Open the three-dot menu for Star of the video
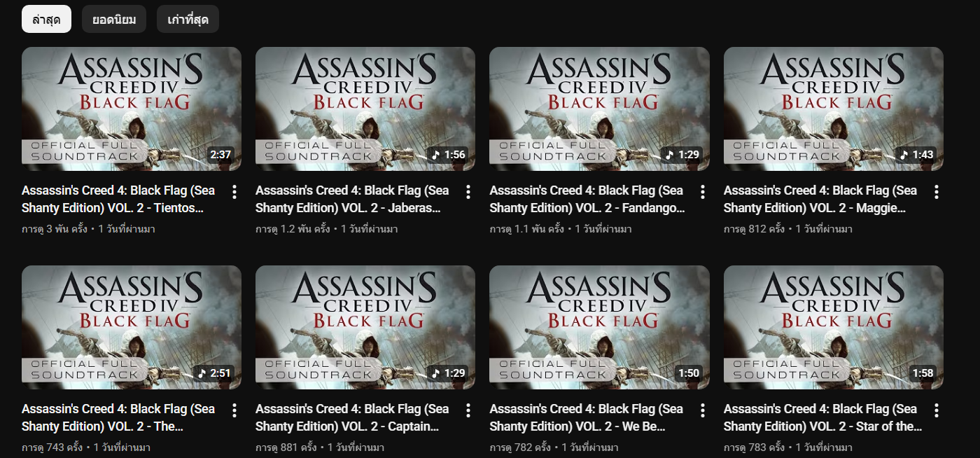This screenshot has width=980, height=458. 937,410
